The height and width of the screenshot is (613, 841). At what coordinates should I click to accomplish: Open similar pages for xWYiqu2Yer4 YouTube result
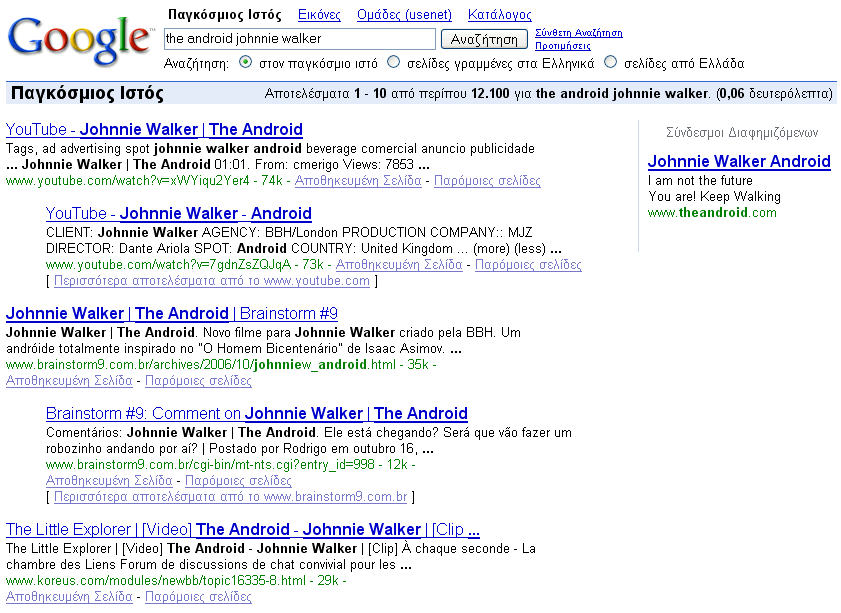pos(487,181)
